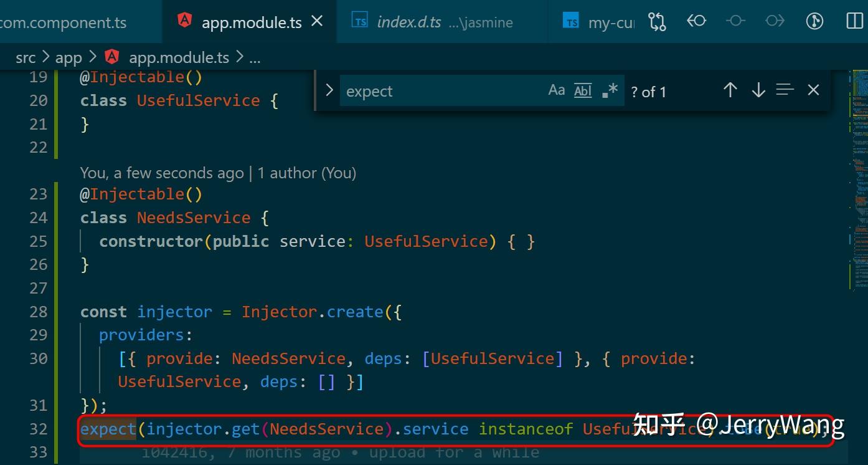Screen dimensions: 868x465
Task: Click the previous match arrow in Find widget
Action: tap(730, 90)
